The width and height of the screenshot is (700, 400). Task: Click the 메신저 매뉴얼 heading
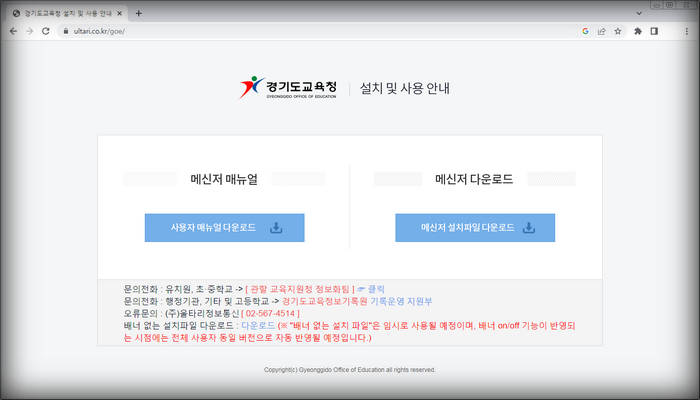224,179
